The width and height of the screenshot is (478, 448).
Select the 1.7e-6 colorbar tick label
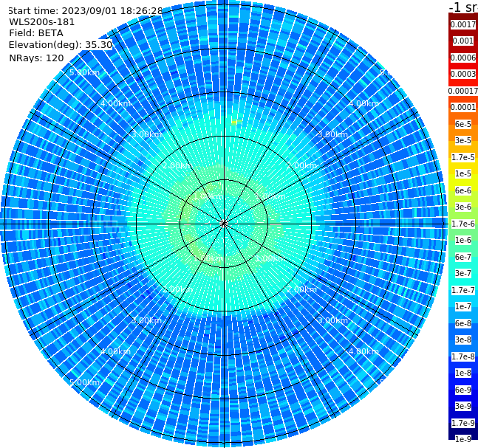click(463, 224)
